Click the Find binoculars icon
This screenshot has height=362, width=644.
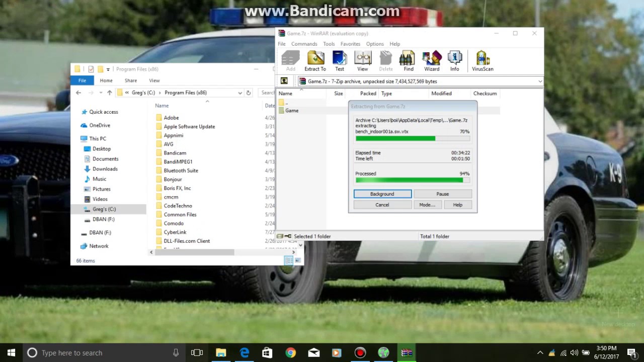[x=409, y=61]
